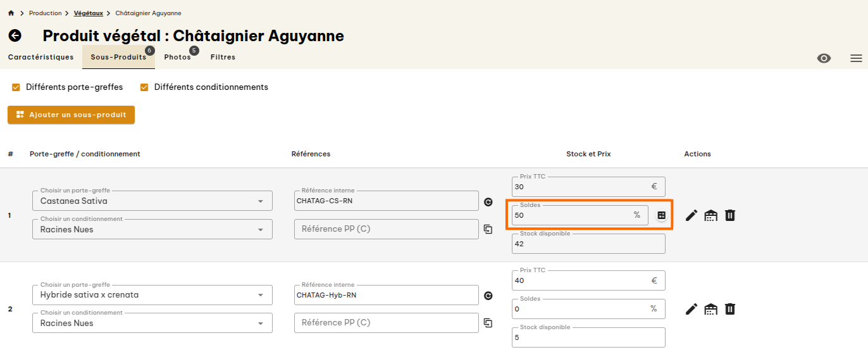
Task: Follow the Végétaux breadcrumb link
Action: click(88, 13)
